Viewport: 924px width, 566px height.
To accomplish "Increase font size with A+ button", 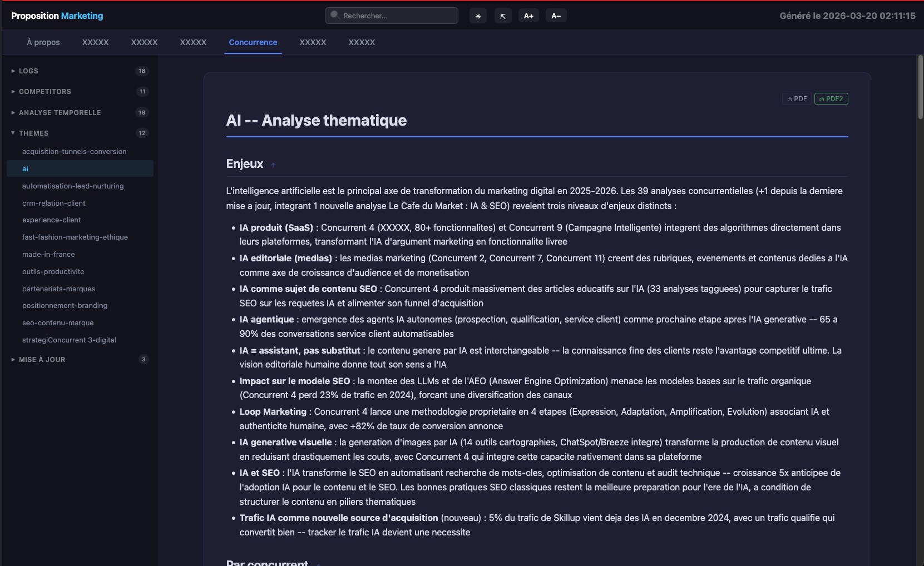I will [528, 16].
